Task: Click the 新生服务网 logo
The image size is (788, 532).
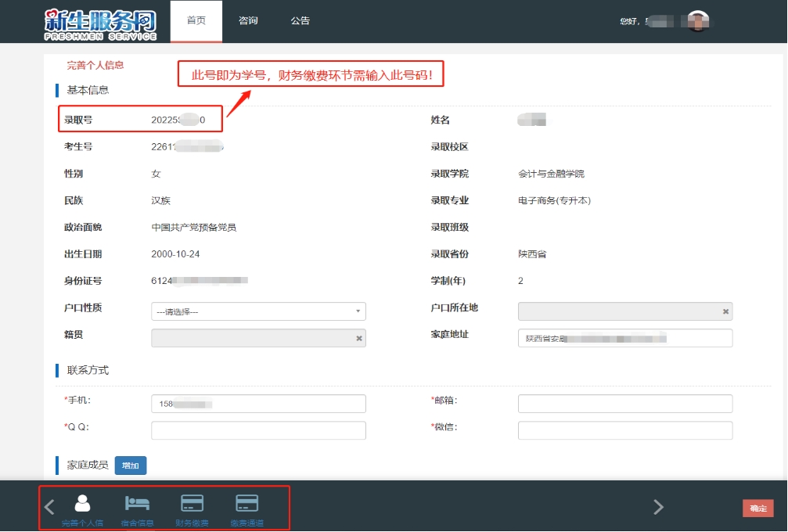Action: click(101, 23)
